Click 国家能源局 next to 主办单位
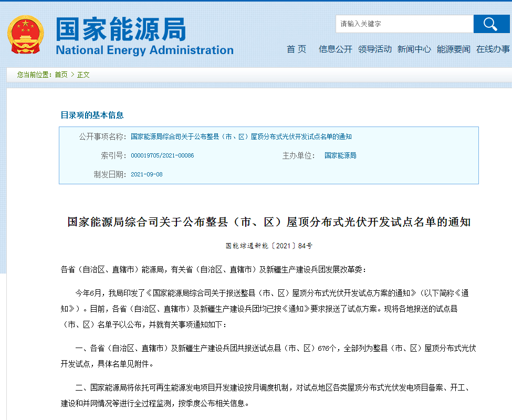 pyautogui.click(x=340, y=155)
